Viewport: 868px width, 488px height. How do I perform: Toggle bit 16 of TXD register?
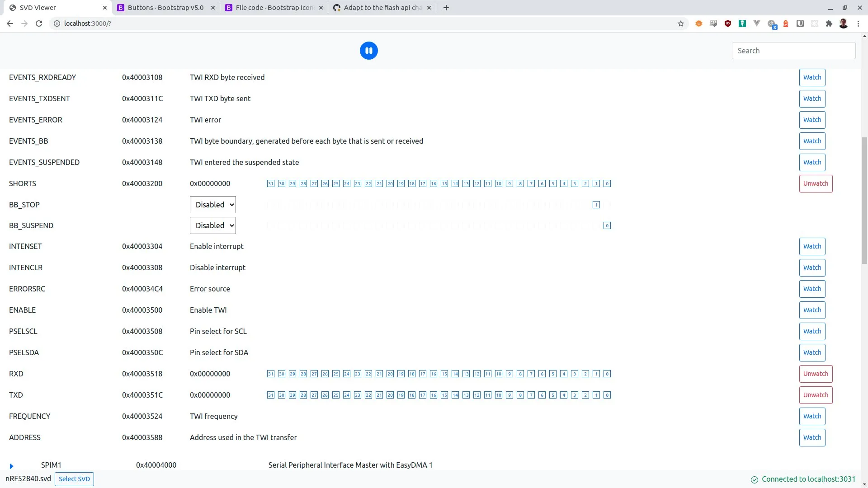pyautogui.click(x=434, y=395)
